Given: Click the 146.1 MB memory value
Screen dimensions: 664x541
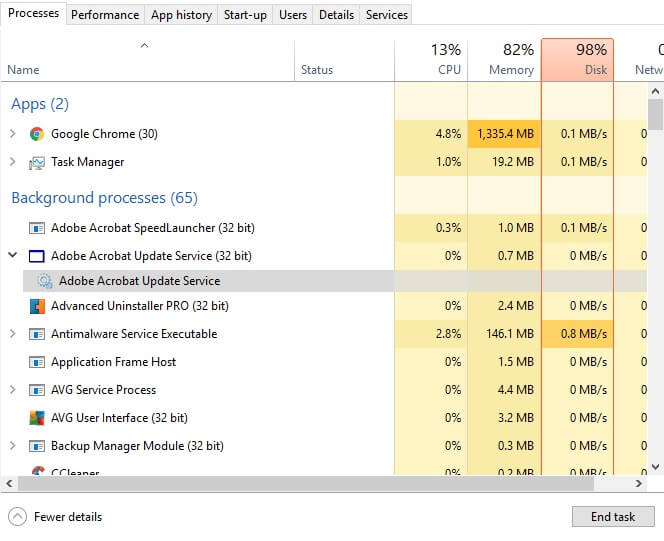Looking at the screenshot, I should (x=510, y=334).
